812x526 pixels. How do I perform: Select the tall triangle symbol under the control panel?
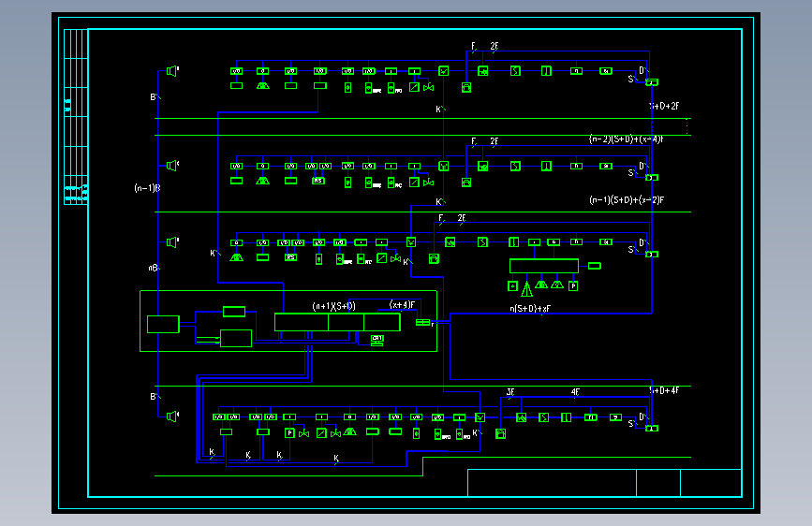(x=526, y=289)
